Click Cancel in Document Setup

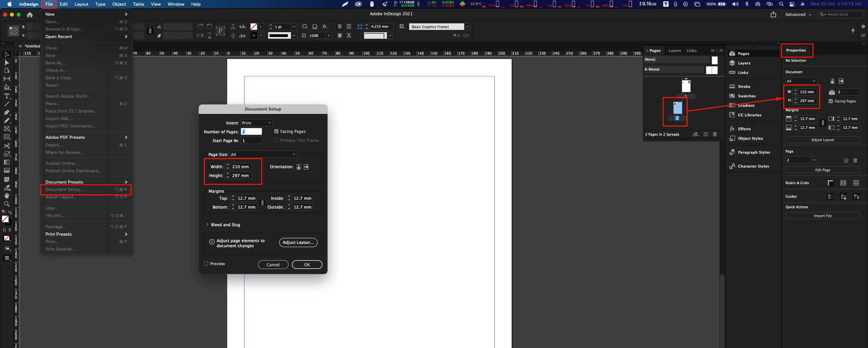273,265
